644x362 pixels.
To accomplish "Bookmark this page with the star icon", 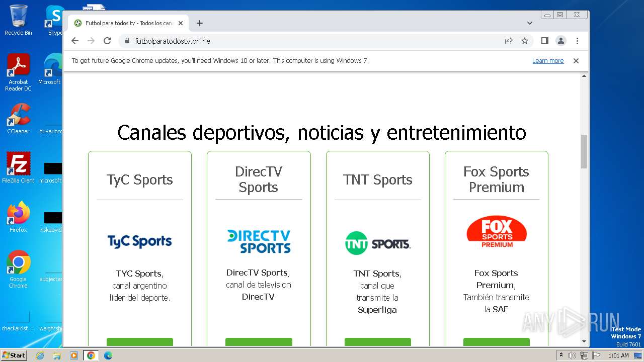I will pos(525,41).
